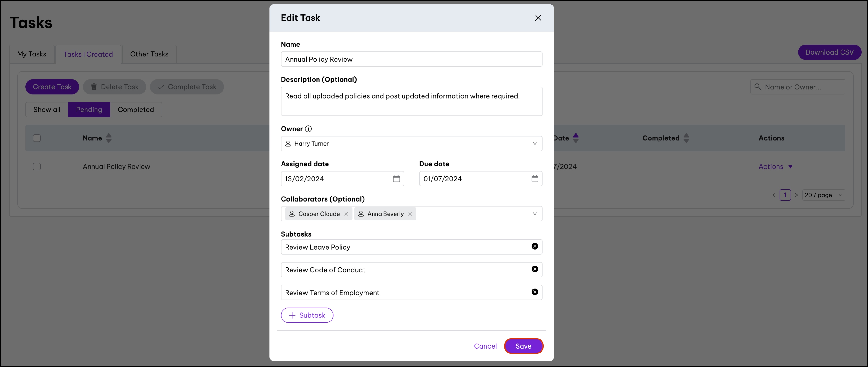Delete the Review Code of Conduct subtask
Screen dimensions: 868x367
pyautogui.click(x=535, y=269)
